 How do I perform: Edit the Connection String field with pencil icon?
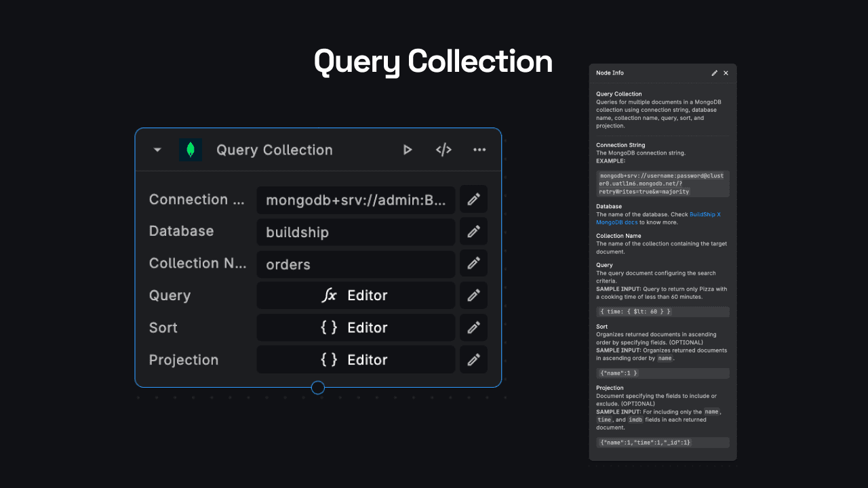(473, 199)
